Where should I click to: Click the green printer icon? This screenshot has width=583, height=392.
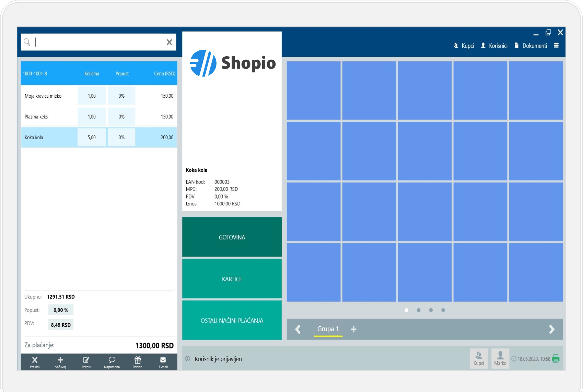pyautogui.click(x=556, y=359)
